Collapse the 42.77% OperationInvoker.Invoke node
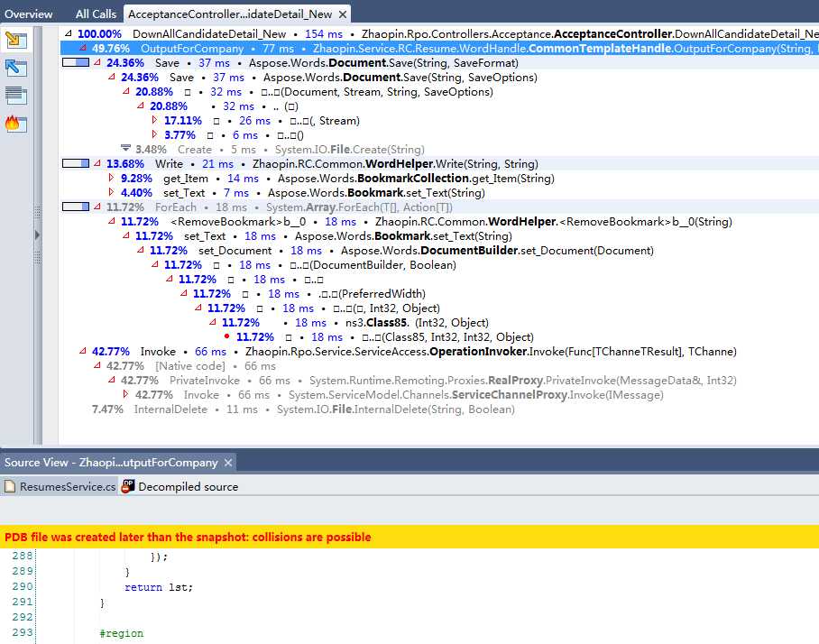The width and height of the screenshot is (819, 644). (x=82, y=351)
